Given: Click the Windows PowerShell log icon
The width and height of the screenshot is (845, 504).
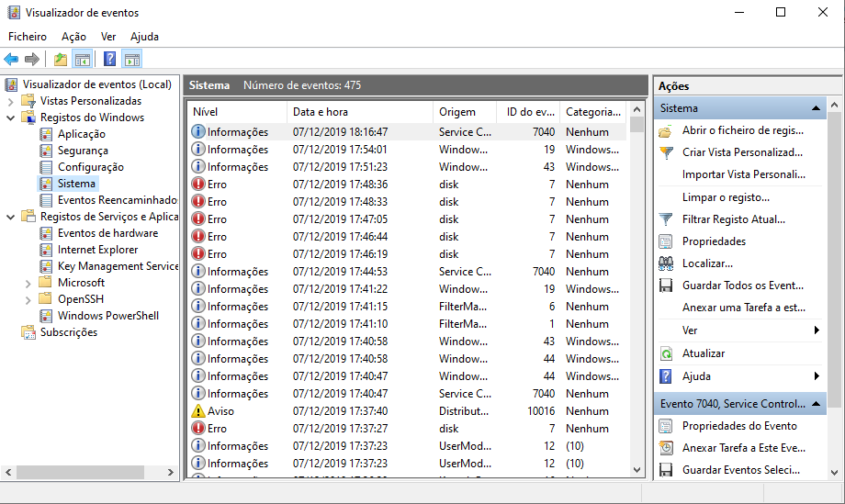Looking at the screenshot, I should coord(47,316).
